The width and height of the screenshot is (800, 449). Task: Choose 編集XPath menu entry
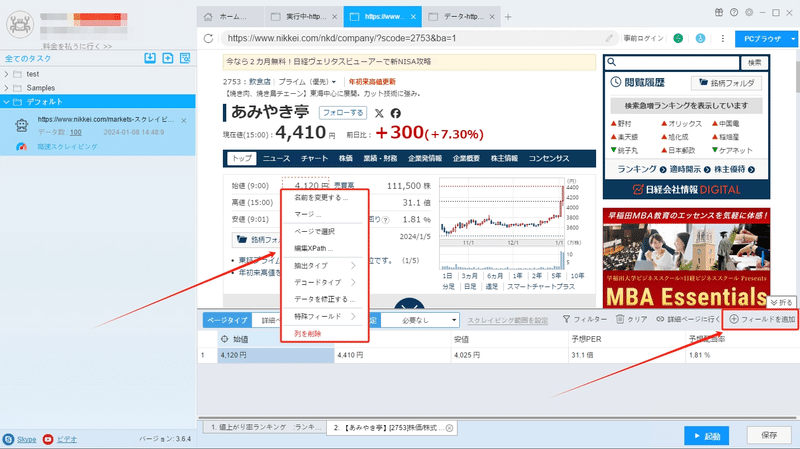pos(313,248)
